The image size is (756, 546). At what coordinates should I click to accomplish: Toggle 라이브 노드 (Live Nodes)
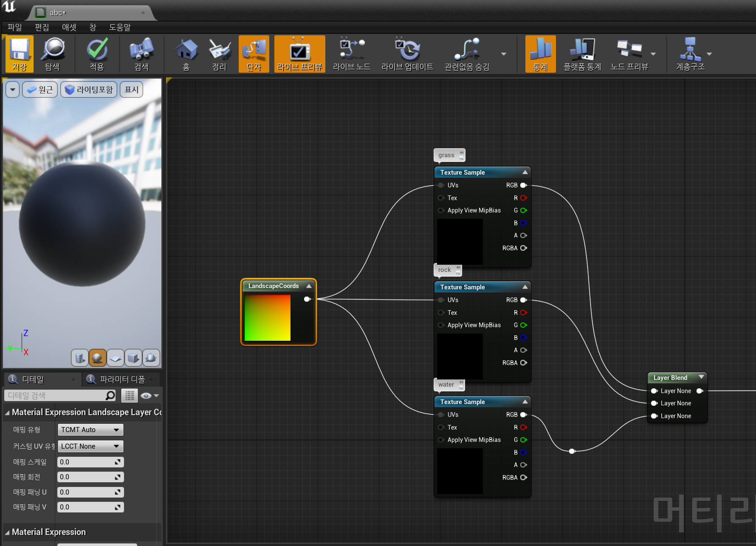(352, 54)
